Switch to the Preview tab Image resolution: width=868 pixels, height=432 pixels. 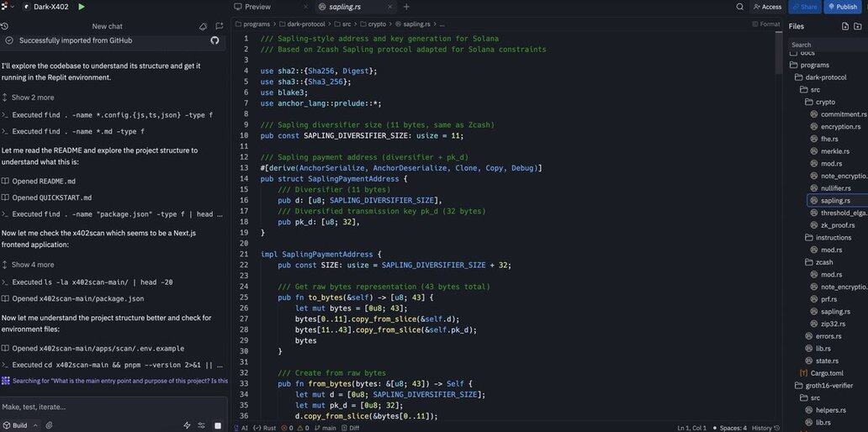coord(257,7)
